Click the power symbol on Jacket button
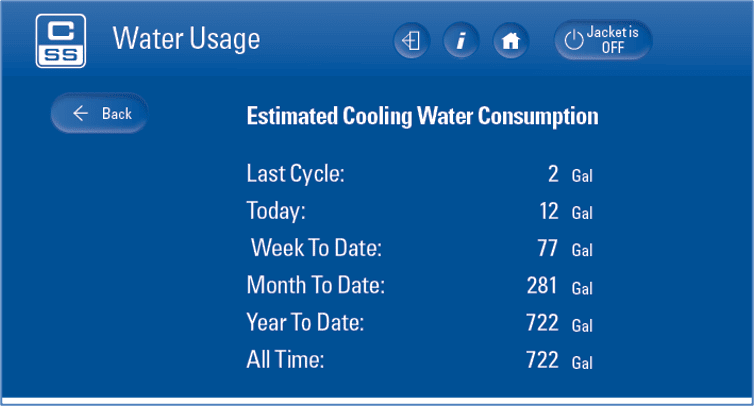This screenshot has height=406, width=754. [x=573, y=40]
